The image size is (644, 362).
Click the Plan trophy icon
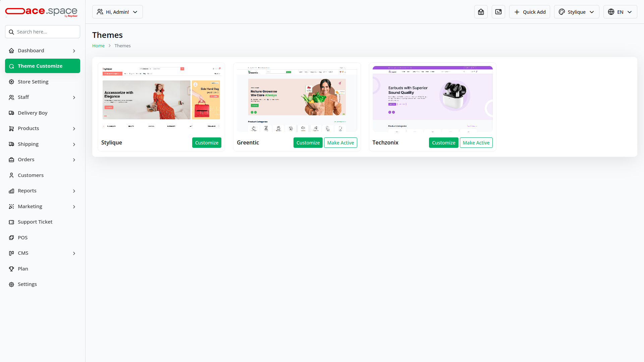[x=11, y=269]
